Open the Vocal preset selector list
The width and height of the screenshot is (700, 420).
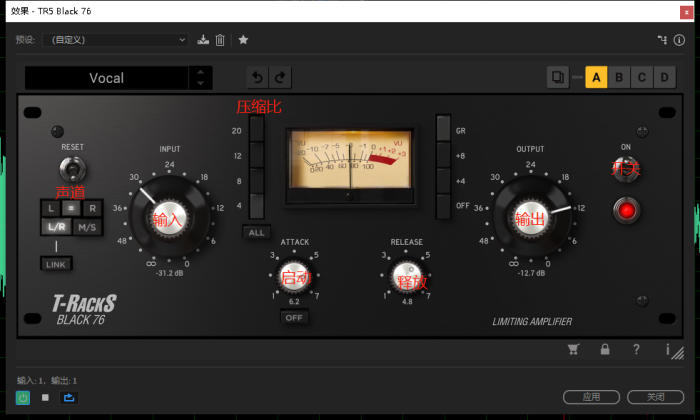click(x=107, y=78)
